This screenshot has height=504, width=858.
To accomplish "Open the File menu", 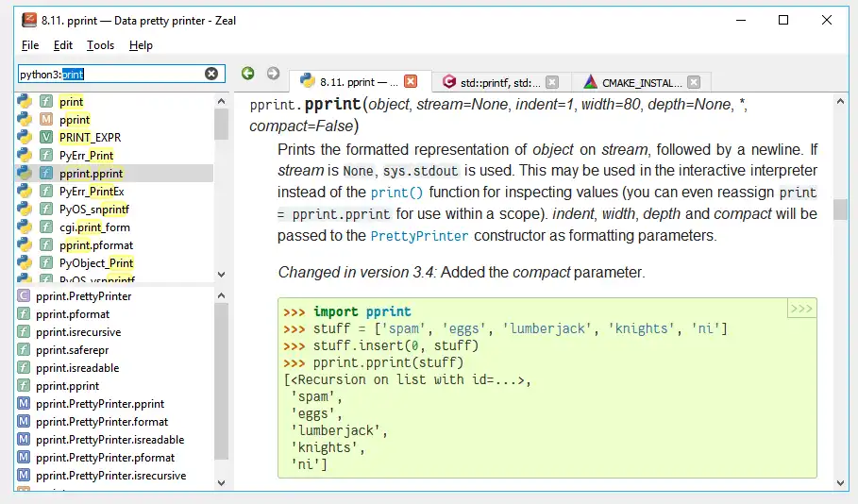I will tap(30, 45).
